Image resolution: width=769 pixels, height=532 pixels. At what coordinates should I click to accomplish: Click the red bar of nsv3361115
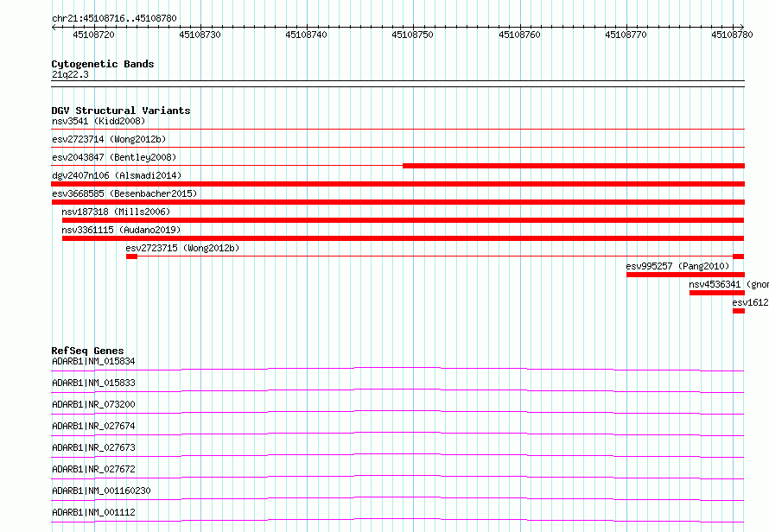coord(404,238)
